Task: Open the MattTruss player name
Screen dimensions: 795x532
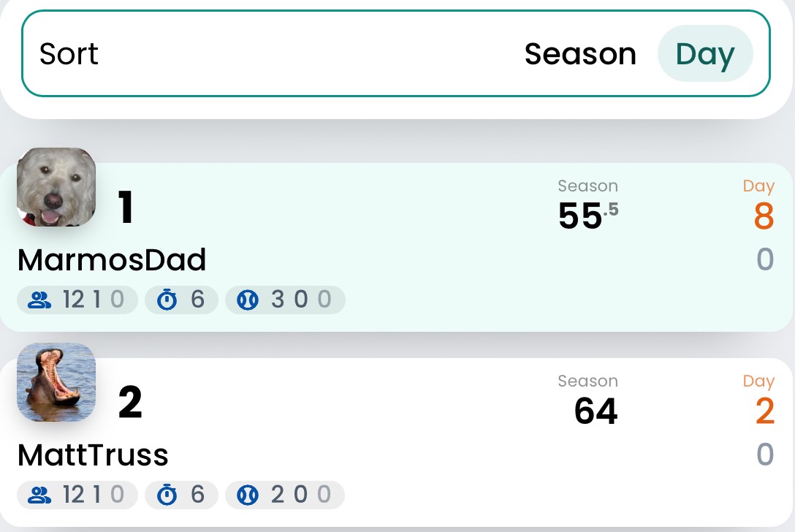Action: click(93, 455)
